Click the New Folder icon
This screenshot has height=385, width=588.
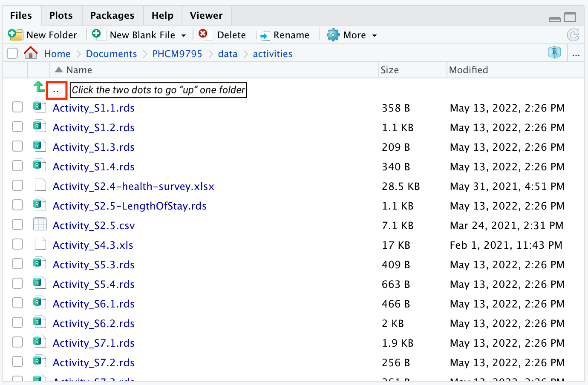pos(15,35)
